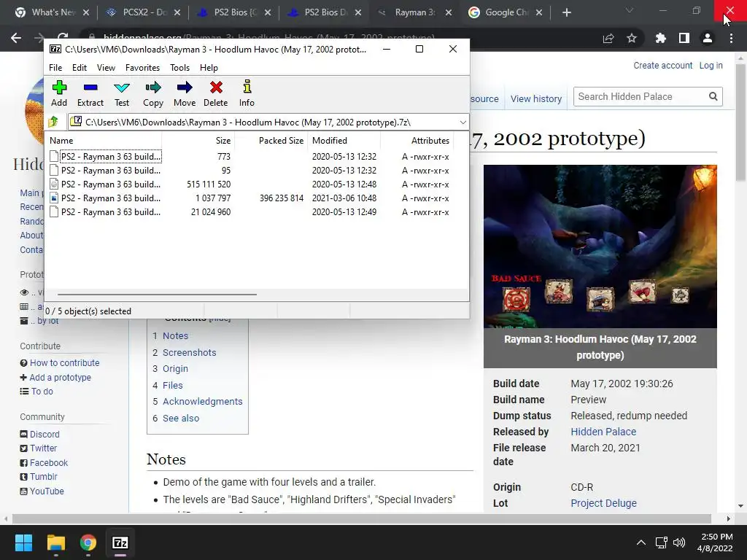Open the Hidden Palace released-by link
Viewport: 747px width, 560px height.
tap(603, 432)
